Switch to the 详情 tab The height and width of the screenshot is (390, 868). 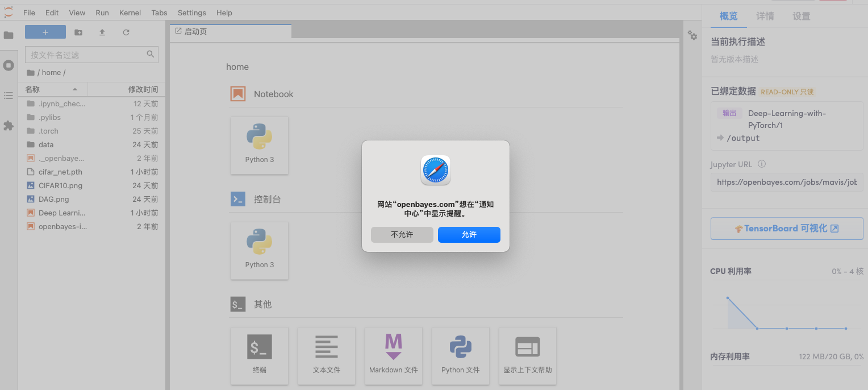point(765,16)
